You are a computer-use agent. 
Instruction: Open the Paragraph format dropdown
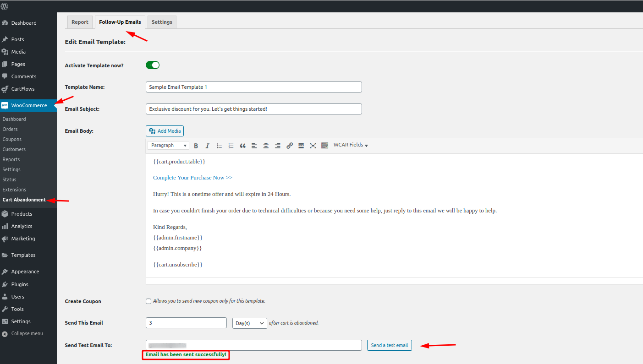click(168, 146)
